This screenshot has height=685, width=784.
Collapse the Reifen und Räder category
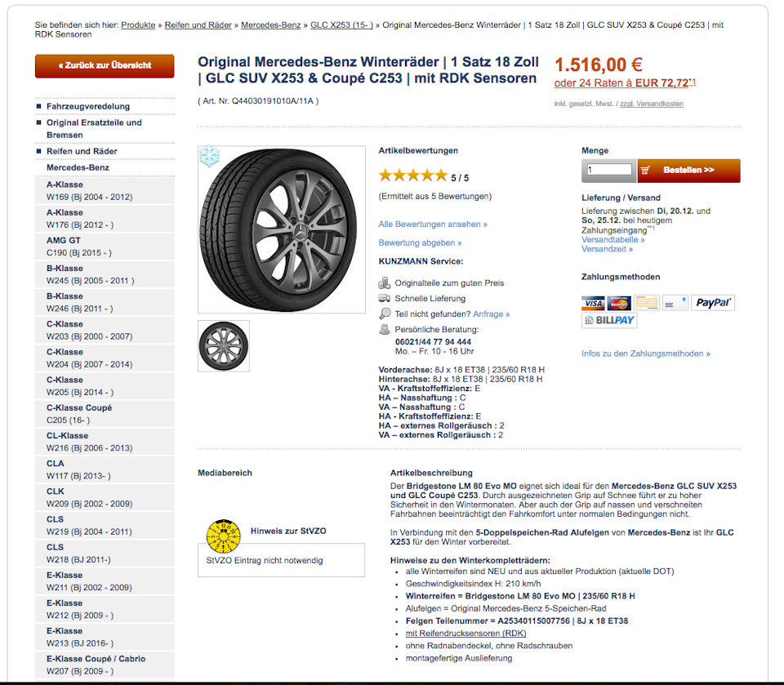pos(82,151)
